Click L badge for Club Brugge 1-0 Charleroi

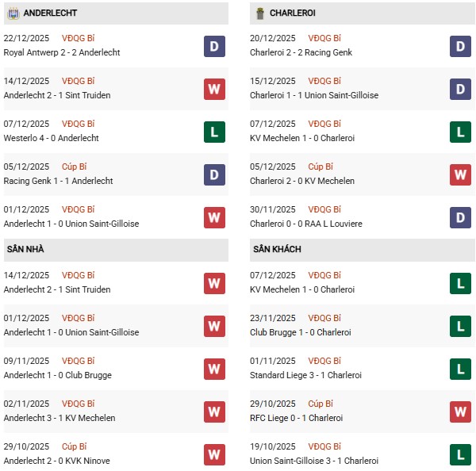tap(461, 326)
